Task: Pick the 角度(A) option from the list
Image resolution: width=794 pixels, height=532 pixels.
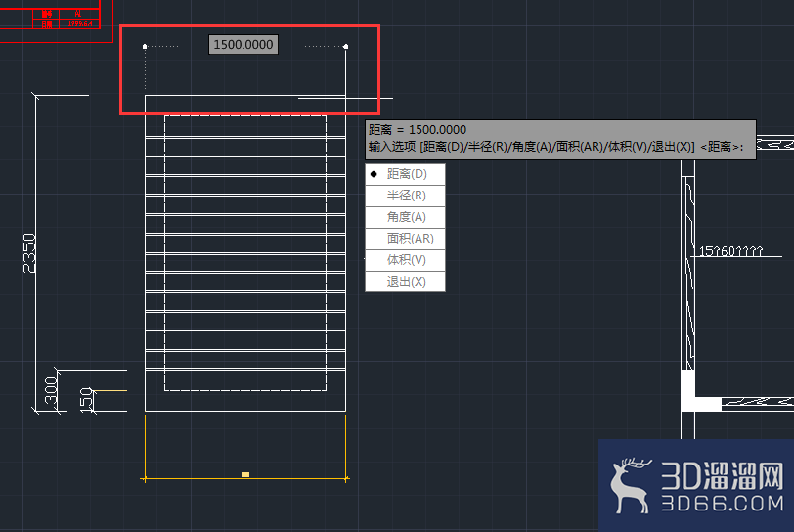Action: click(405, 217)
